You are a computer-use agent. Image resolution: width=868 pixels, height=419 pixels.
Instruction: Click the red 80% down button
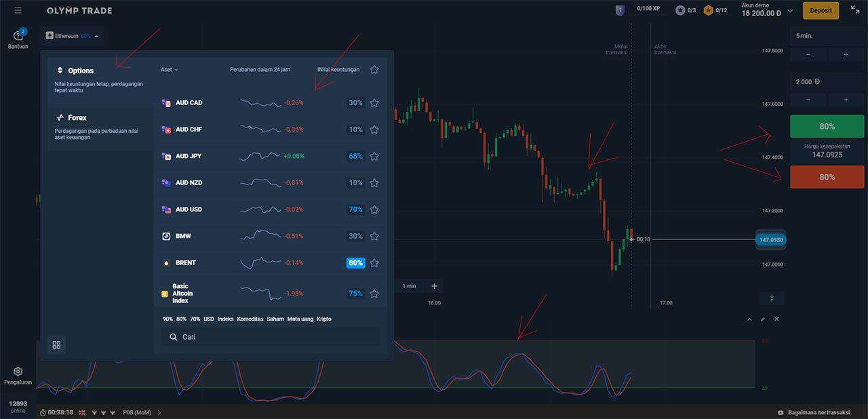[827, 177]
